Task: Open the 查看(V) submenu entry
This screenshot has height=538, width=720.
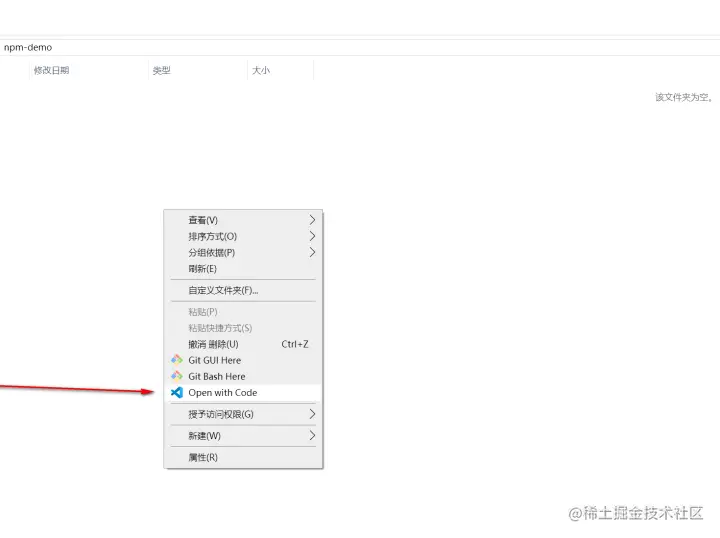Action: (243, 220)
